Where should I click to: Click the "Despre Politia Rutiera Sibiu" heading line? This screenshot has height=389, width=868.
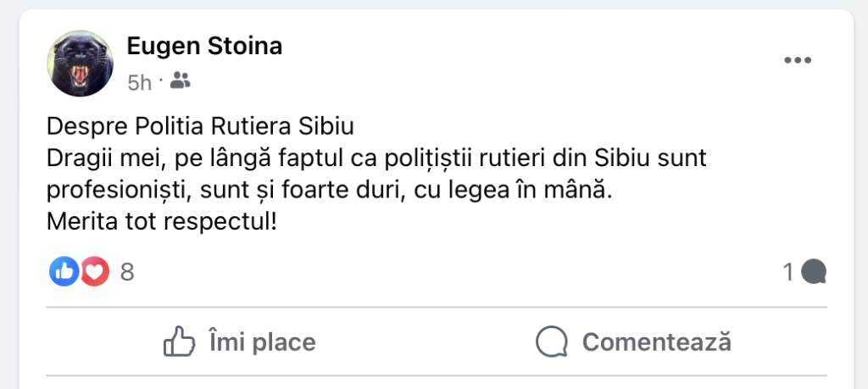pos(200,128)
